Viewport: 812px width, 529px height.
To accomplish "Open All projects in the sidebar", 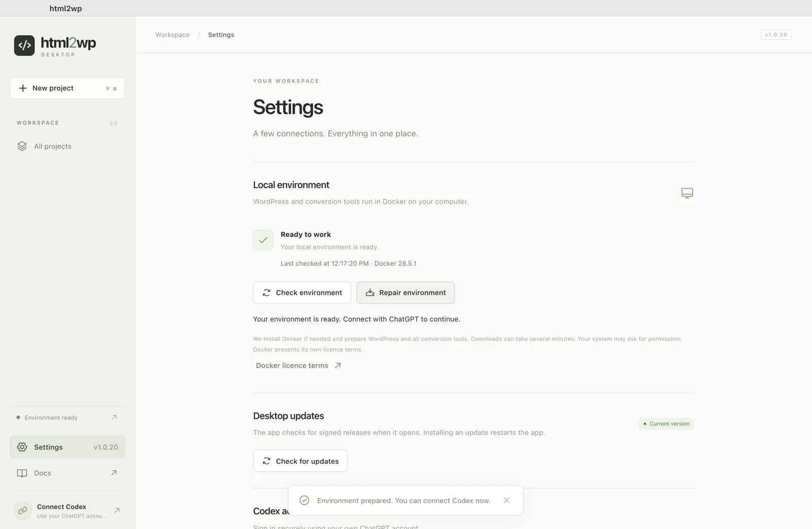I will coord(67,146).
